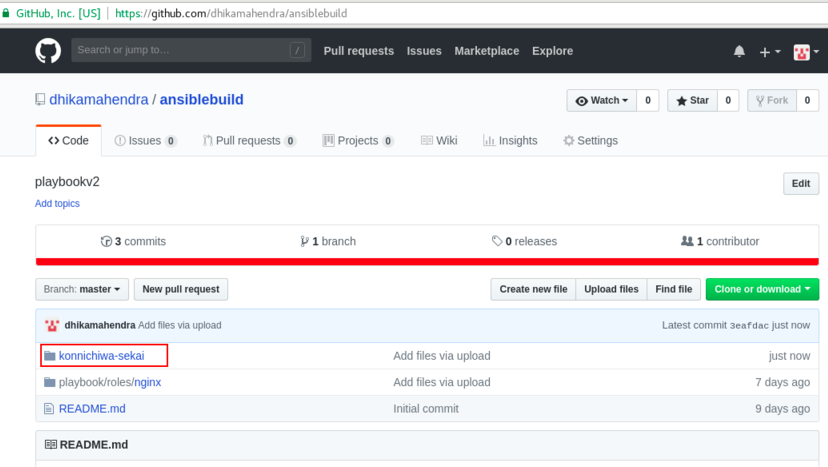
Task: Open the Clone or download dropdown
Action: 763,289
